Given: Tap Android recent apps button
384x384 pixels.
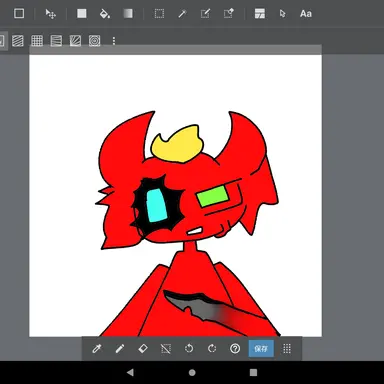Looking at the screenshot, I should [253, 372].
